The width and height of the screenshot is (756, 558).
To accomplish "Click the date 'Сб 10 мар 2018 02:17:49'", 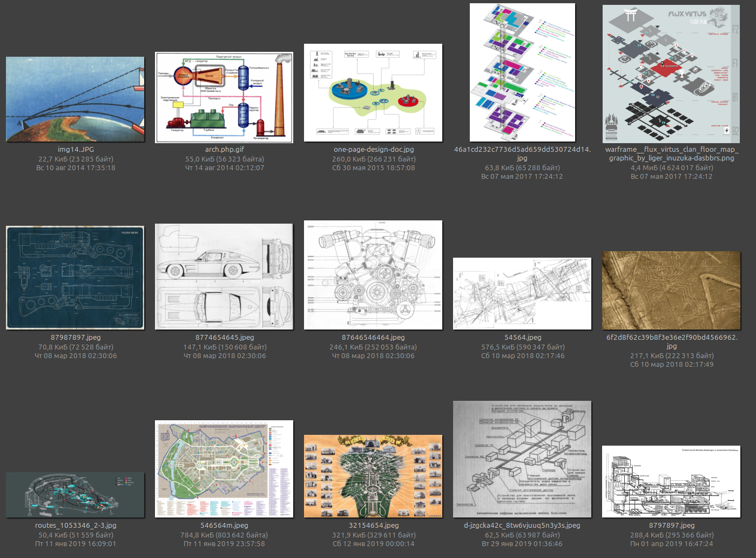I will point(672,365).
